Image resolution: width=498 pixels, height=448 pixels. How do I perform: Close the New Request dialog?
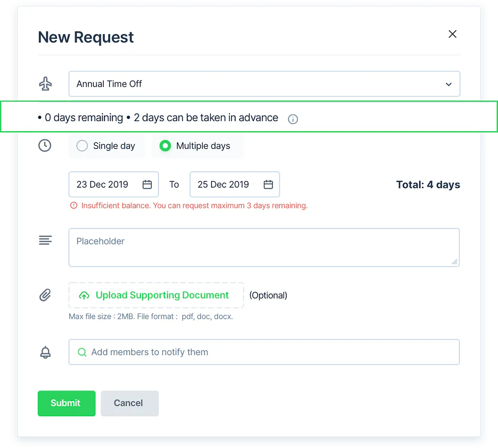coord(452,34)
